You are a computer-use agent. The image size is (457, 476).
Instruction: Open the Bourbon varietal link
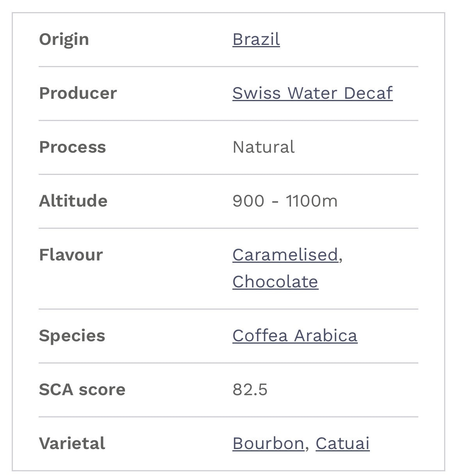click(x=268, y=444)
